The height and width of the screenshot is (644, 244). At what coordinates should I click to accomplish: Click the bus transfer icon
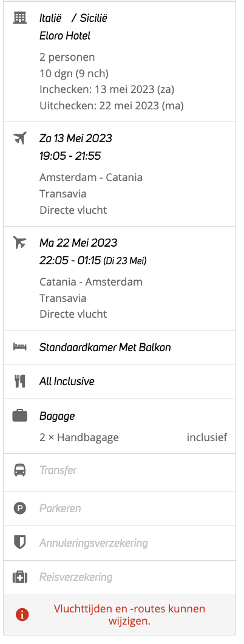point(19,470)
